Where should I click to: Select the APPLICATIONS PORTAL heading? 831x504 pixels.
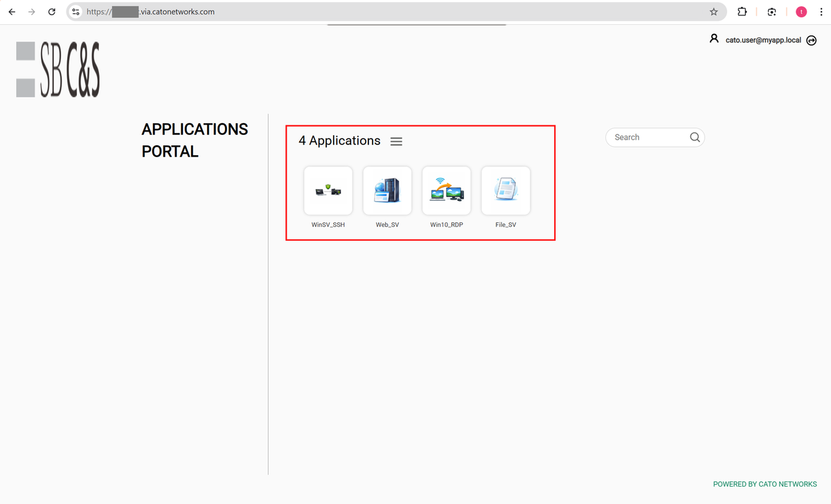pos(195,140)
